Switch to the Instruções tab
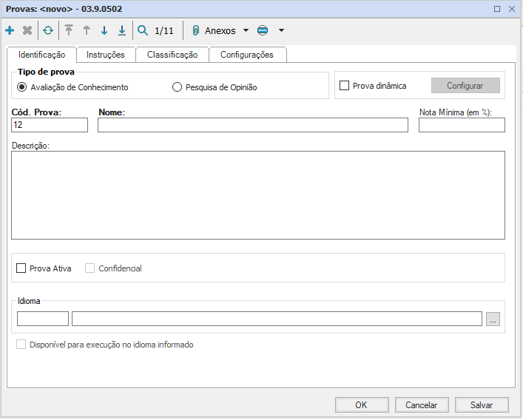The image size is (523, 420). (x=106, y=55)
